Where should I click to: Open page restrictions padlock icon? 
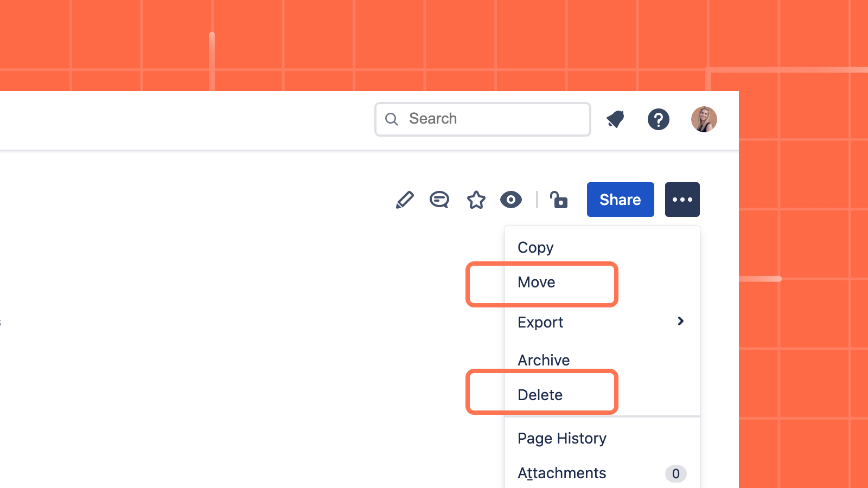tap(558, 200)
